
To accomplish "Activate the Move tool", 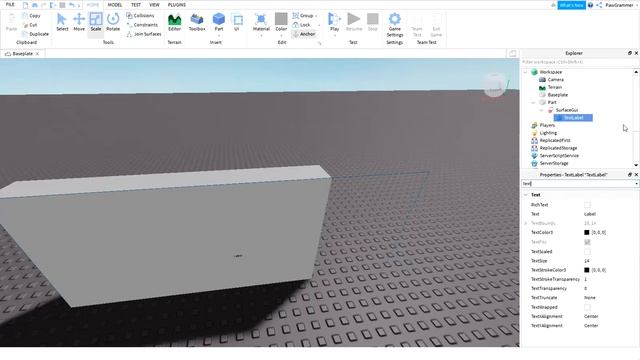I will point(79,22).
